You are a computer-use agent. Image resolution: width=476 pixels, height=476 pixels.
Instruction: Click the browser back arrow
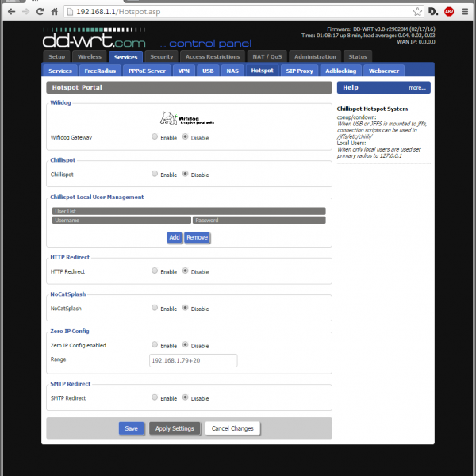pos(10,12)
